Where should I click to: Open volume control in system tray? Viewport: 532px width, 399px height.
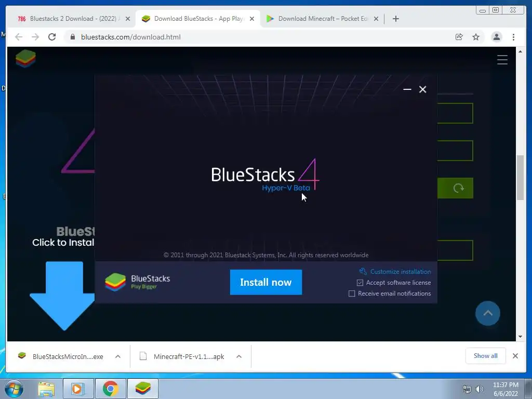click(x=479, y=389)
